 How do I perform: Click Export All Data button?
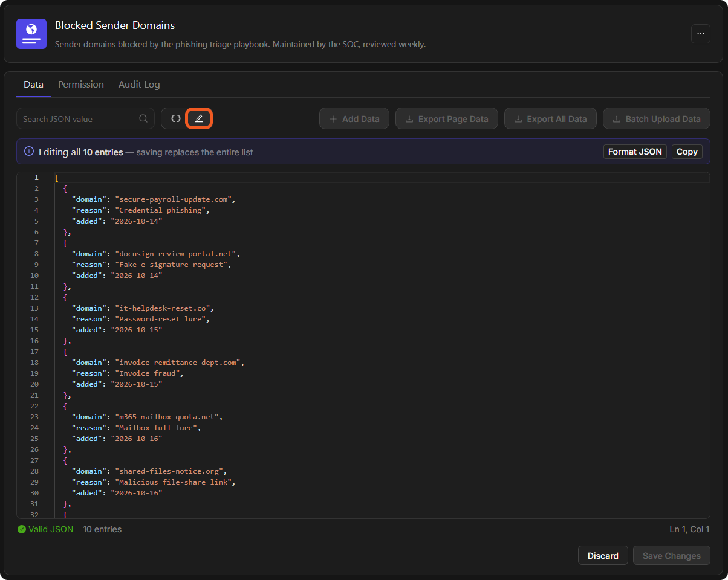click(550, 118)
